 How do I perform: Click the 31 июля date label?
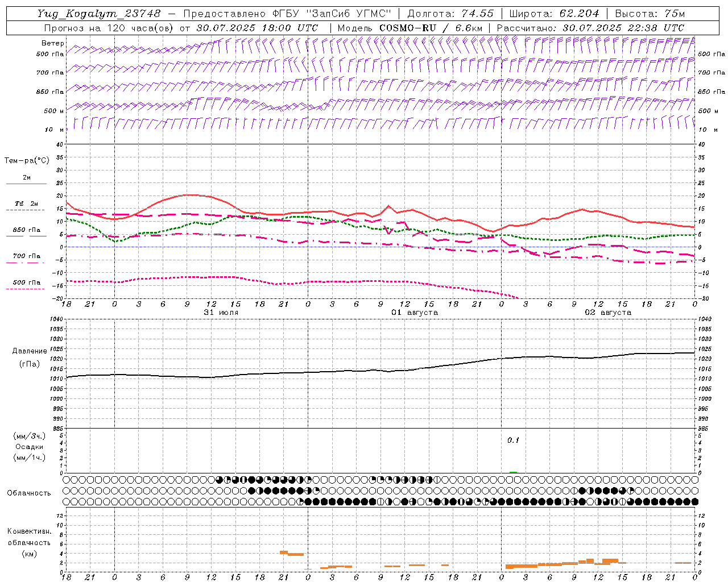(x=221, y=313)
